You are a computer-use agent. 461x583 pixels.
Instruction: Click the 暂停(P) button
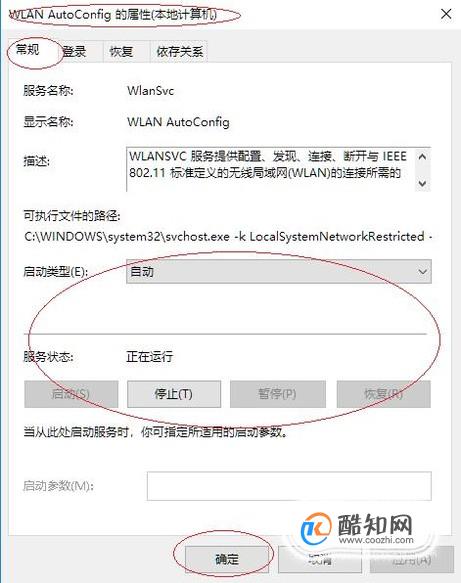coord(278,394)
